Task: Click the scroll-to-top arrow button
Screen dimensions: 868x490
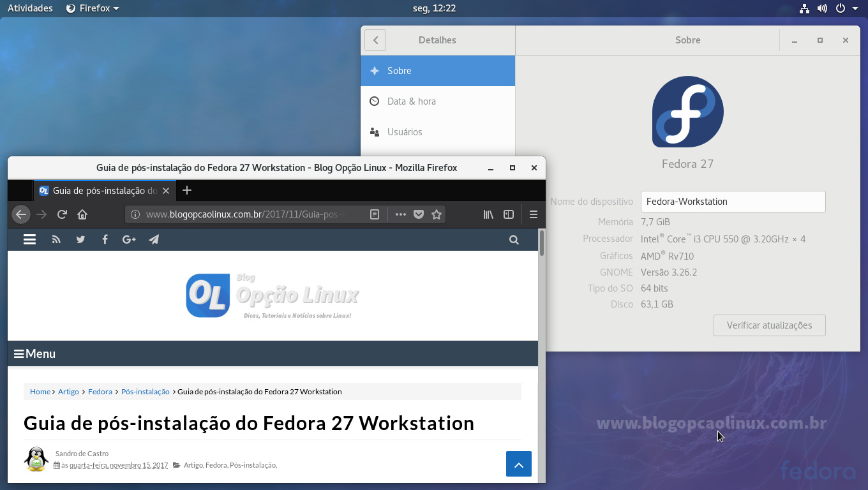Action: click(x=519, y=464)
